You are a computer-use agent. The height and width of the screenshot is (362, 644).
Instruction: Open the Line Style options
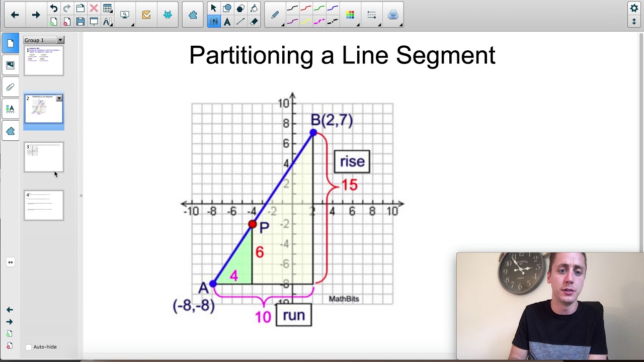click(372, 15)
